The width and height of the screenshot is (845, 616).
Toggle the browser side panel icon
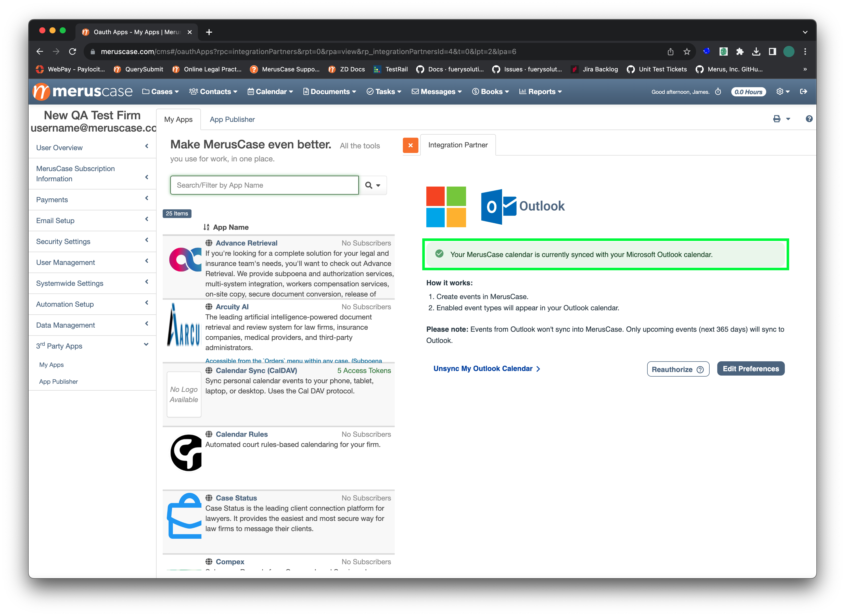click(x=772, y=52)
